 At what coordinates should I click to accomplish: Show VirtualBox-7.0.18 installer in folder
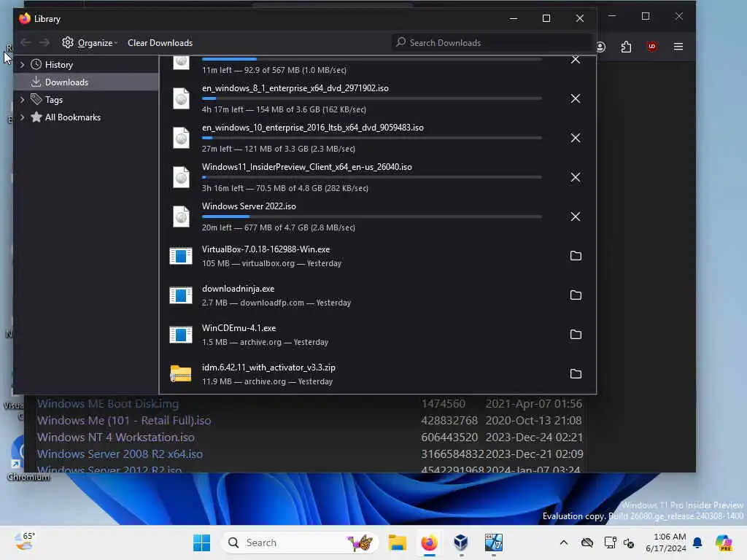coord(576,256)
